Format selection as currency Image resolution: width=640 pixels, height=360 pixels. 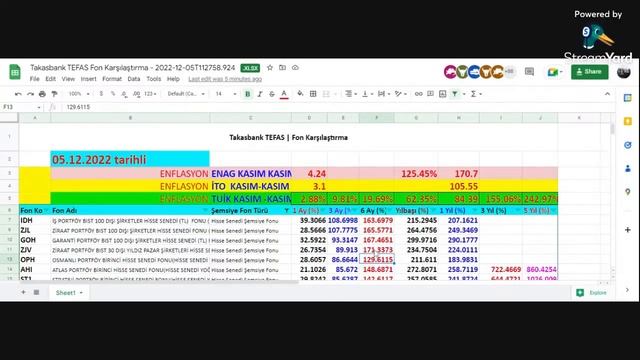tap(101, 94)
